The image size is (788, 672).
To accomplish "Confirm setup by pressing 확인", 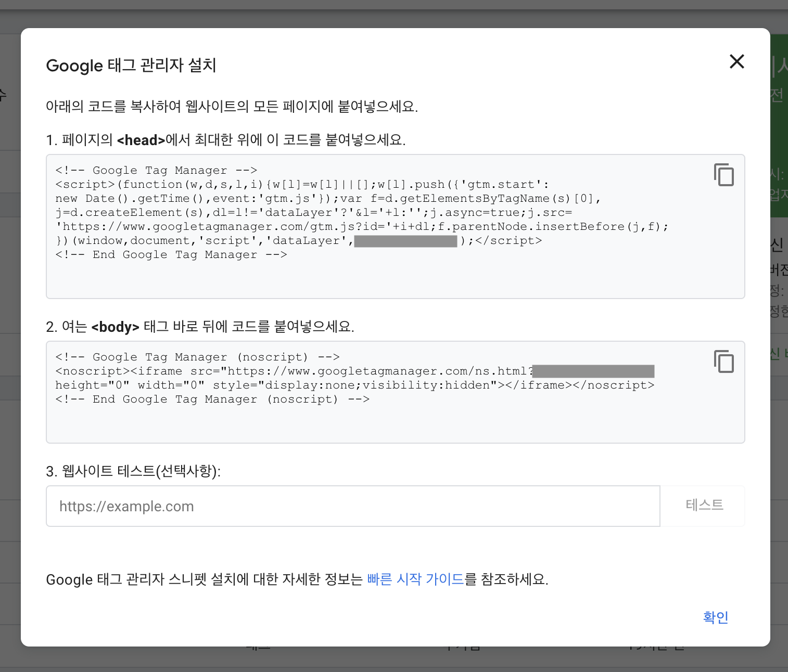I will (715, 617).
